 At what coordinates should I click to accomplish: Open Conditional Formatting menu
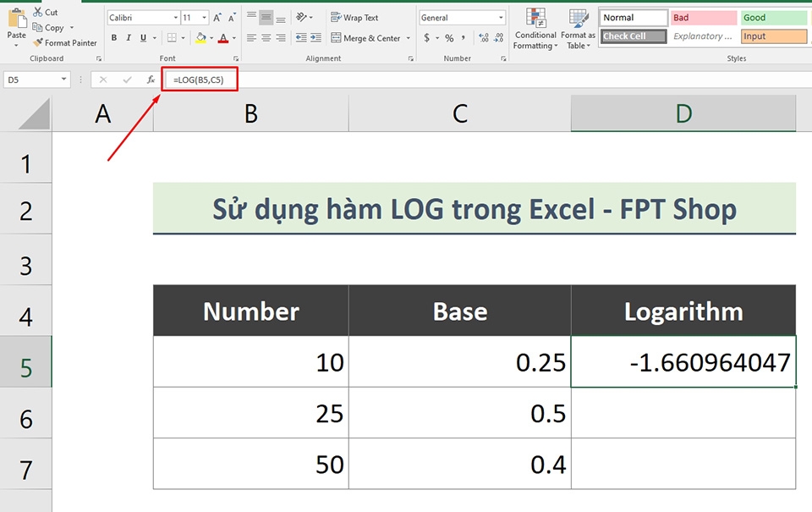point(535,29)
